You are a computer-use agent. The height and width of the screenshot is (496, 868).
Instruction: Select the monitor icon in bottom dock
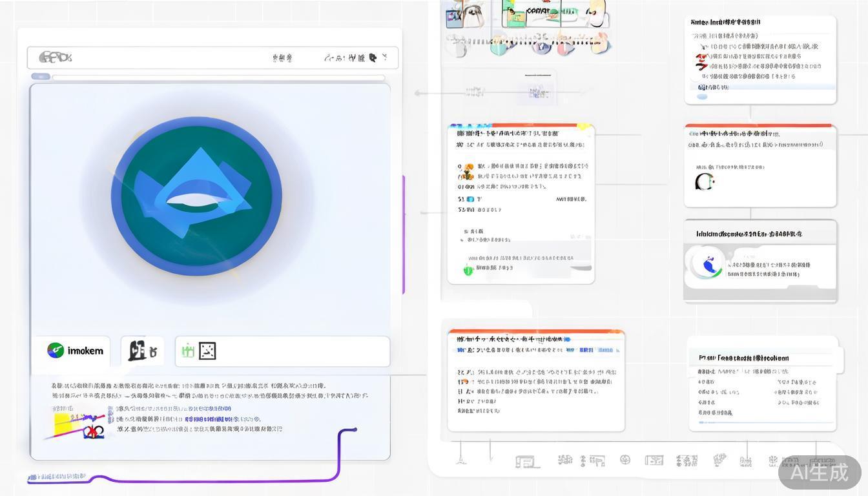(526, 460)
